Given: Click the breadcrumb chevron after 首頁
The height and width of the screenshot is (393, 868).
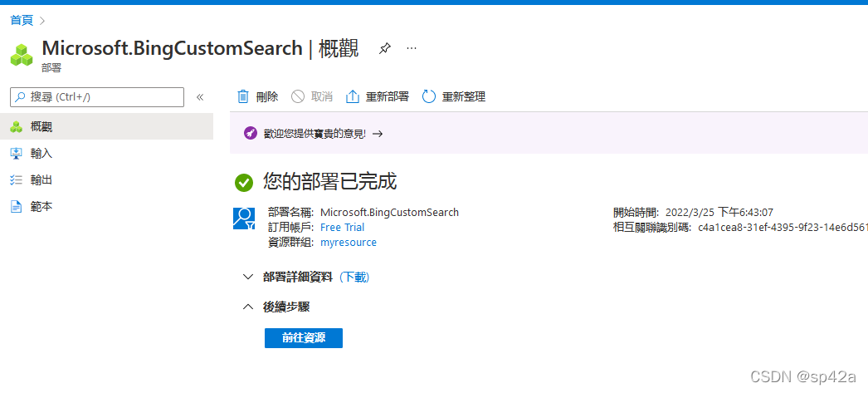Looking at the screenshot, I should pos(42,21).
